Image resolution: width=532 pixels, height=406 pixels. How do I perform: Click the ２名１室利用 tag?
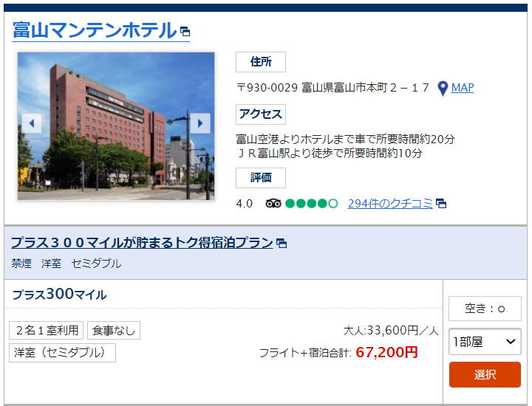[x=46, y=331]
